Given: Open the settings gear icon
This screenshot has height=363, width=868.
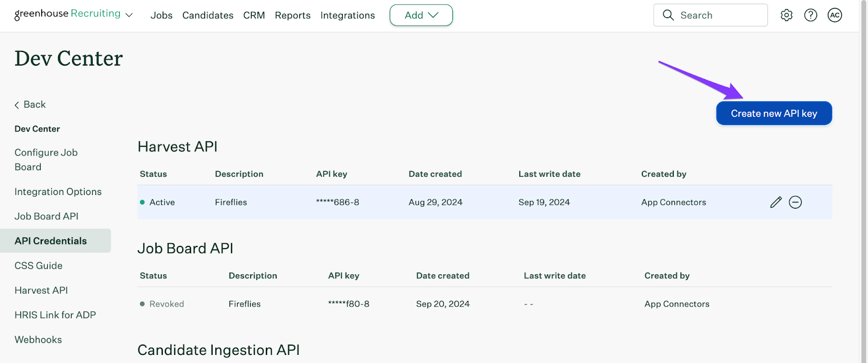Looking at the screenshot, I should (786, 15).
